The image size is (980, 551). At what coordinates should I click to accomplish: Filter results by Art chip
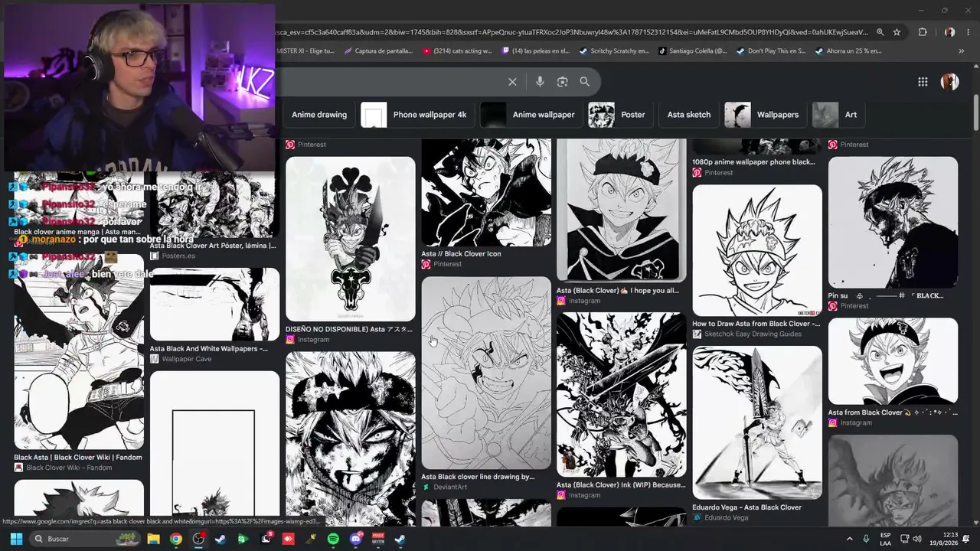tap(838, 115)
